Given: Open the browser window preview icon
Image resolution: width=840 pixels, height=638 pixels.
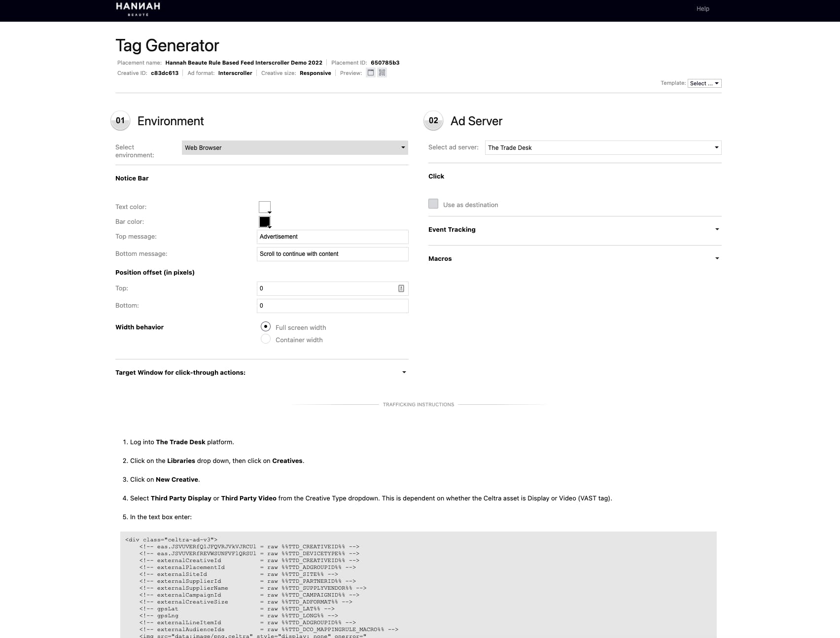Looking at the screenshot, I should pyautogui.click(x=371, y=73).
